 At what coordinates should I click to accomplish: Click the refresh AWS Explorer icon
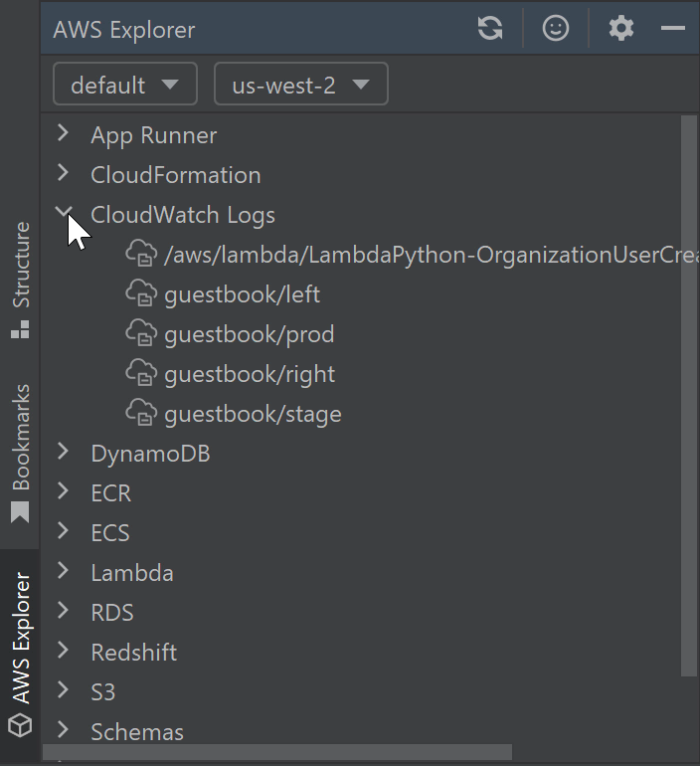coord(489,29)
